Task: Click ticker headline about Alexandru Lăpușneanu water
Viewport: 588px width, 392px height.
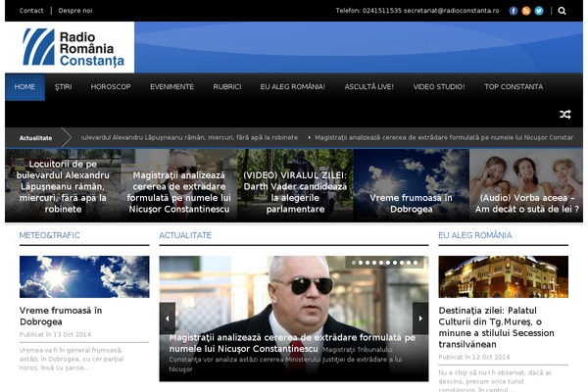Action: [190, 137]
